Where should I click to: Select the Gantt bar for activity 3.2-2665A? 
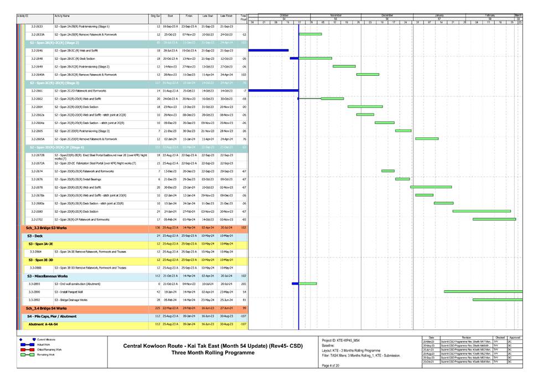426,138
